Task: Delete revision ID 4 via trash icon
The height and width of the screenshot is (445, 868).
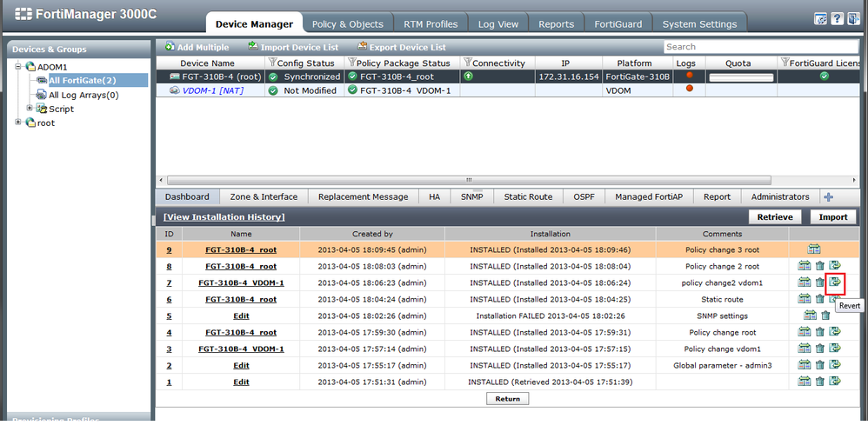Action: tap(820, 332)
